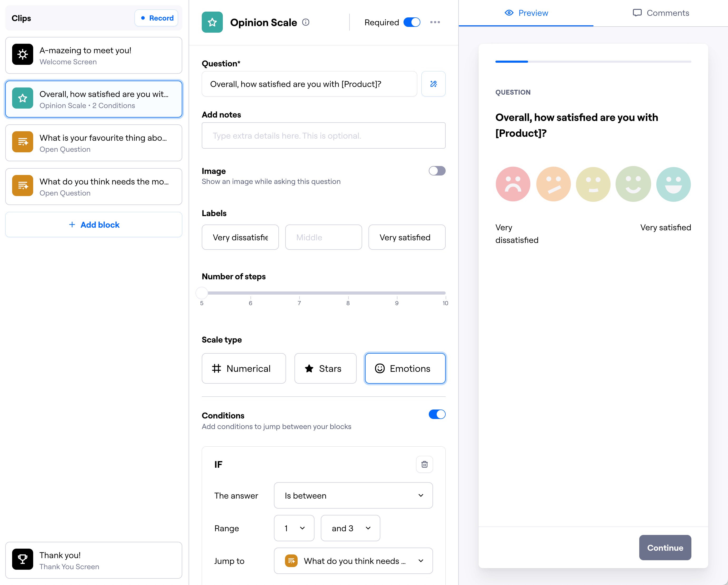Expand the 'and 3' range dropdown
Image resolution: width=728 pixels, height=585 pixels.
click(350, 528)
